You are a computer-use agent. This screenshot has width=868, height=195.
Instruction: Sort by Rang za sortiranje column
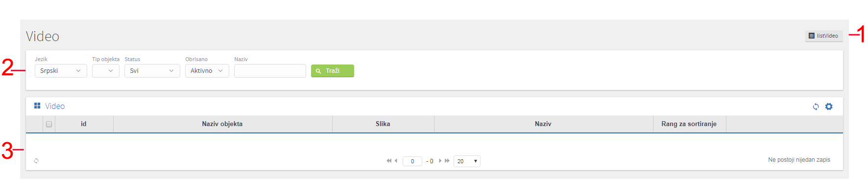689,124
